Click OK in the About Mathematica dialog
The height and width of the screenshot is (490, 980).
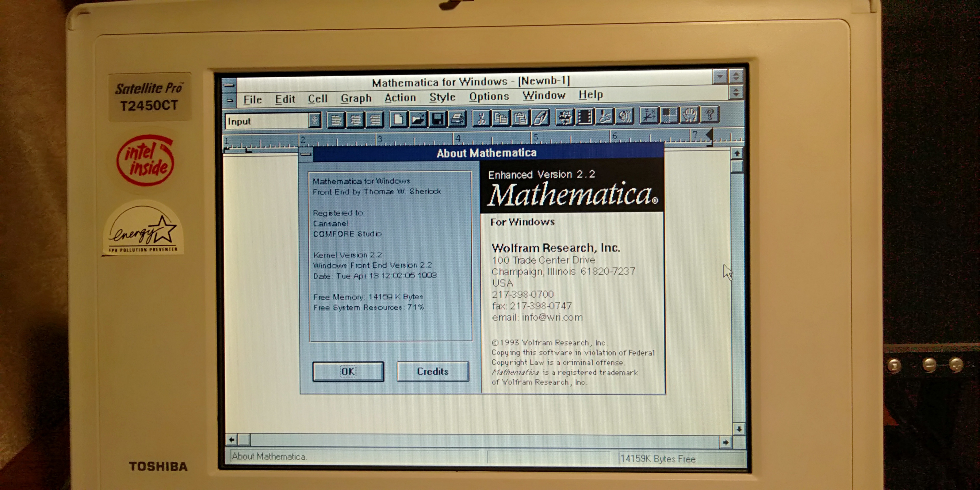pos(348,371)
